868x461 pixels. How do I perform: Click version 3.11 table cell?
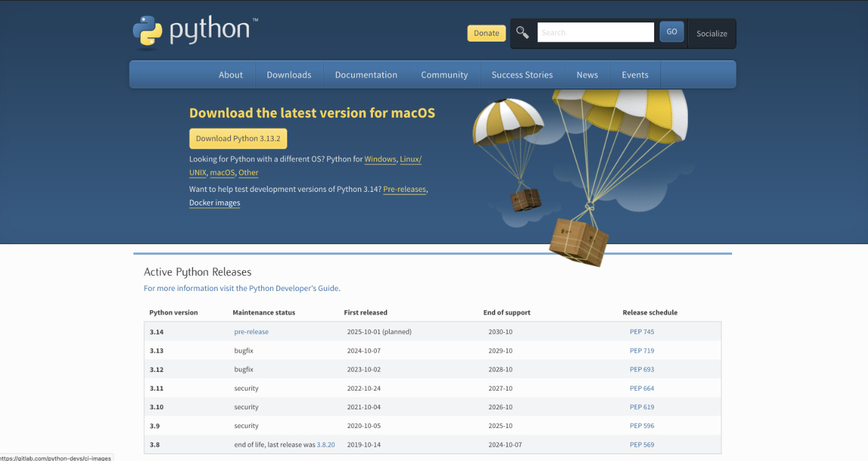(x=157, y=388)
